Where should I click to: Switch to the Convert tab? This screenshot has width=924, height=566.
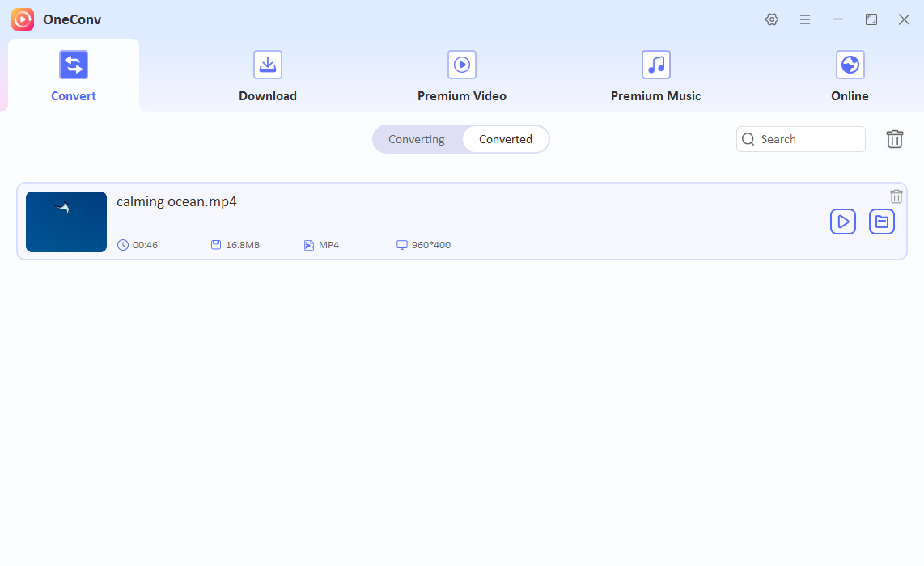74,95
